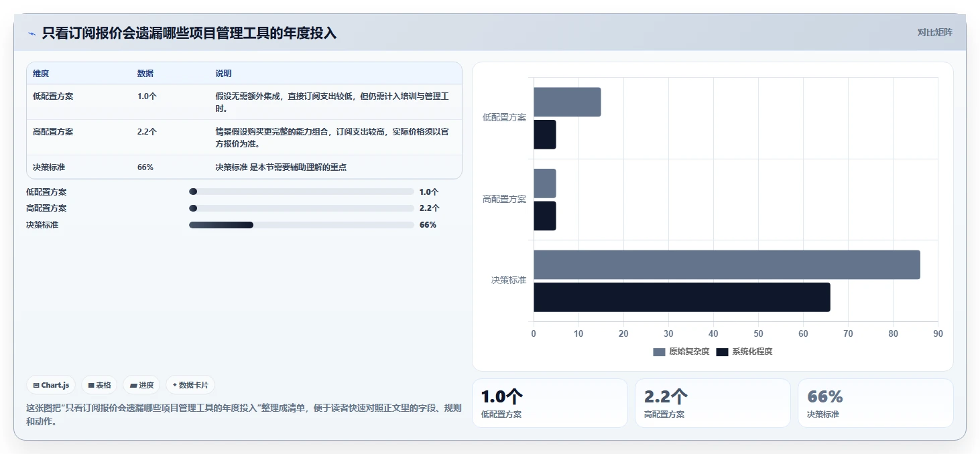This screenshot has height=454, width=980.
Task: Click the 数据 table column header
Action: click(x=145, y=74)
